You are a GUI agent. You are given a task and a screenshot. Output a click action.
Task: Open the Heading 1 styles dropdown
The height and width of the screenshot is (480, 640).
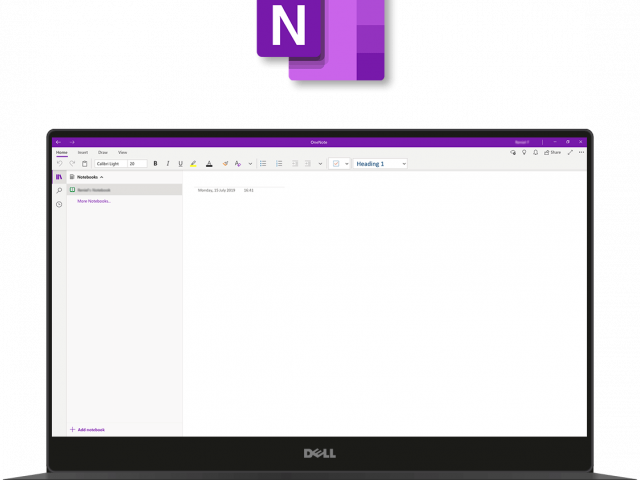[x=380, y=163]
